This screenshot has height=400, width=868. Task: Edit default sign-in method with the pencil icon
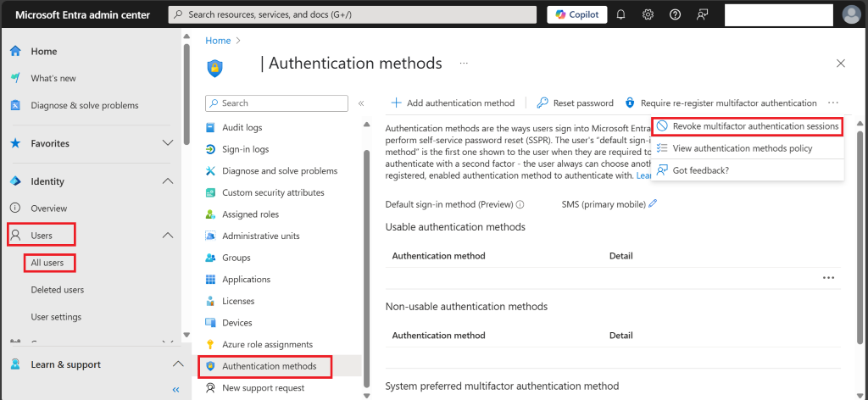pyautogui.click(x=653, y=204)
